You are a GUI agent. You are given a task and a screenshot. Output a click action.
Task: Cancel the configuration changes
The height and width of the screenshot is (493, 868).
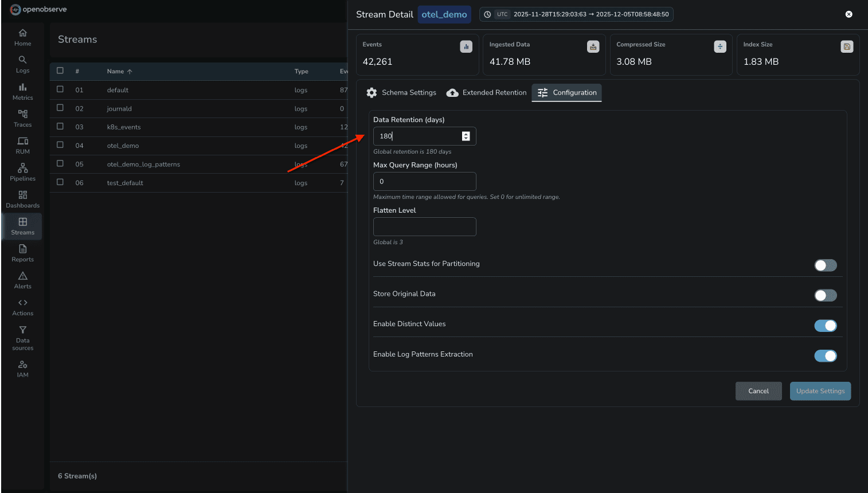click(758, 391)
